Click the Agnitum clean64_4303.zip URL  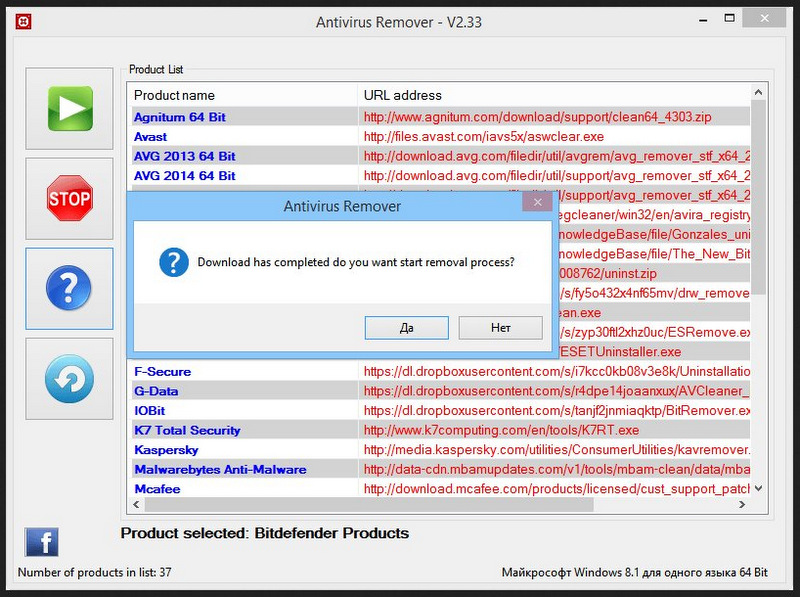coord(537,117)
